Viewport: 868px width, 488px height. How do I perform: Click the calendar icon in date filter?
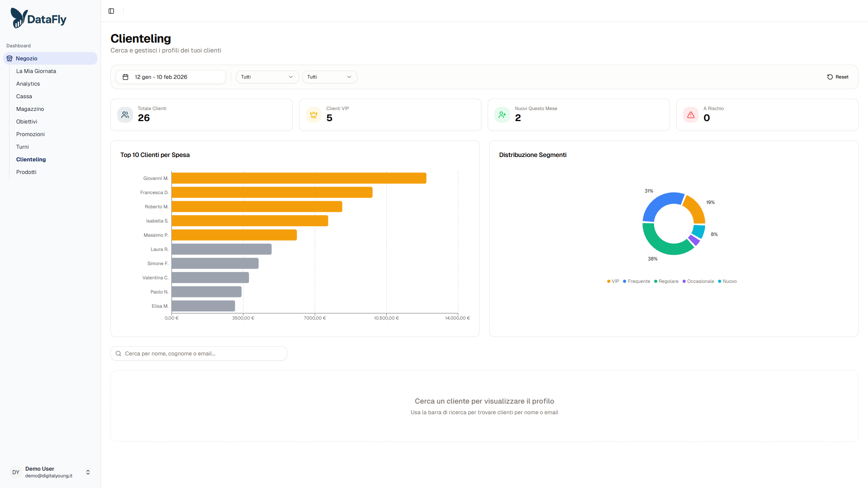pyautogui.click(x=125, y=77)
